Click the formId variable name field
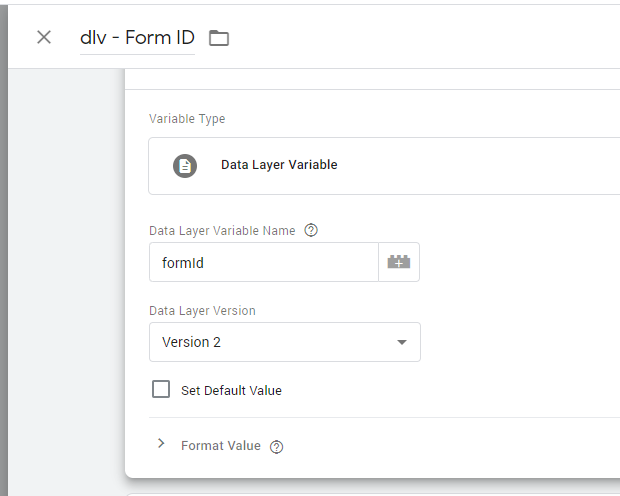Viewport: 620px width, 496px height. point(264,262)
